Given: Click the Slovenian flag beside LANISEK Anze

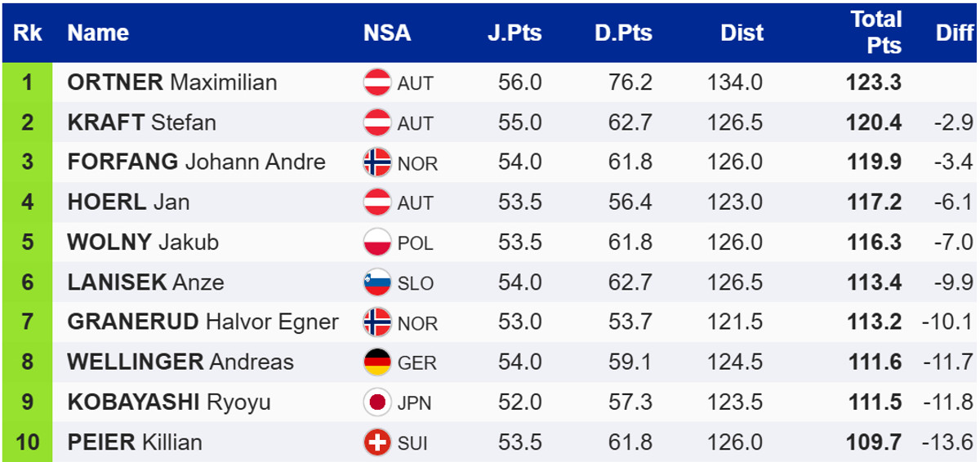Looking at the screenshot, I should (x=377, y=282).
